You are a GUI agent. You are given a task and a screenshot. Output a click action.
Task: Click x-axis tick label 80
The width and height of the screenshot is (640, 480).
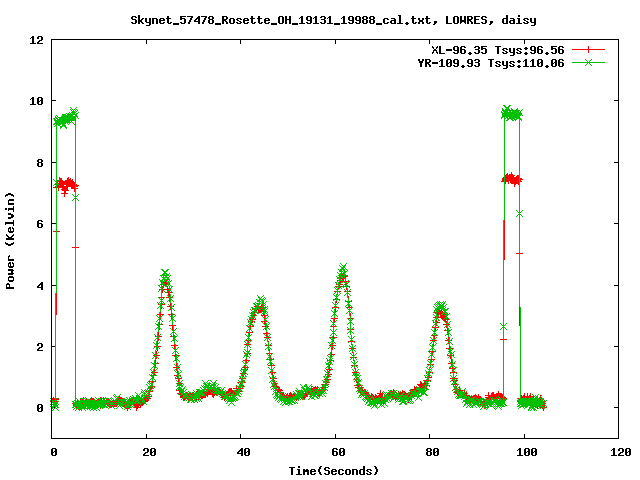pos(432,452)
